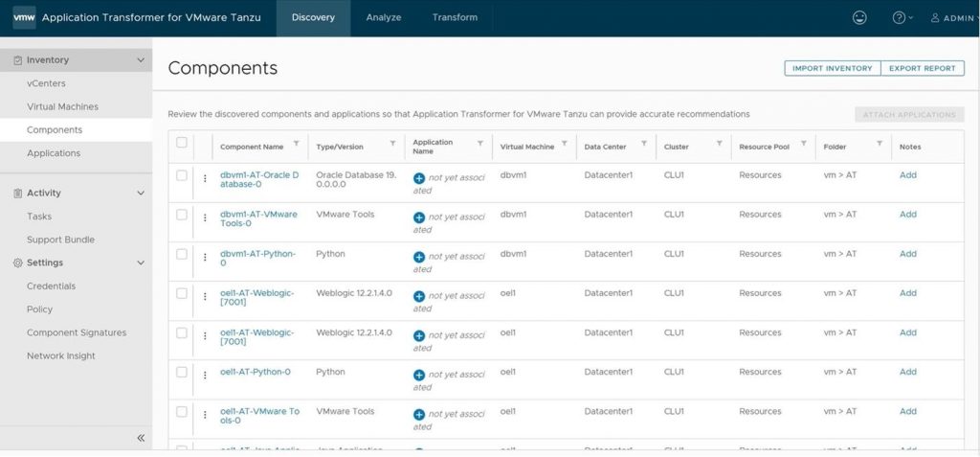Toggle the select-all checkbox in table header

tap(182, 143)
